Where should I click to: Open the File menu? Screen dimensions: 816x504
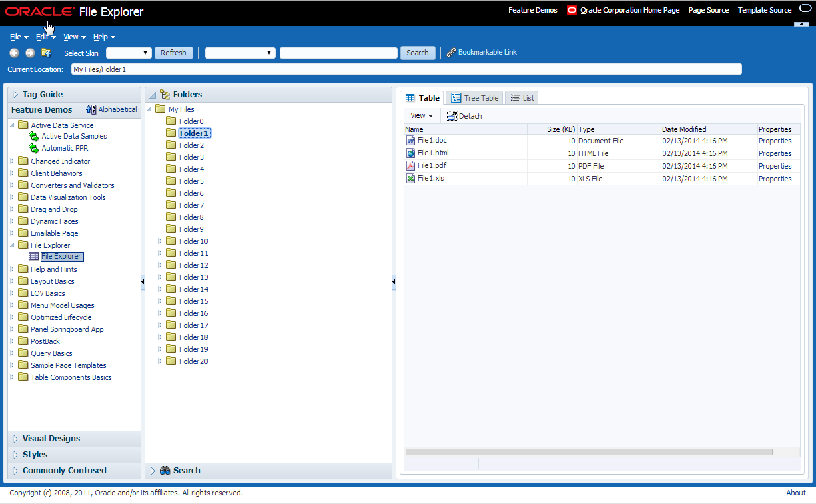[19, 37]
